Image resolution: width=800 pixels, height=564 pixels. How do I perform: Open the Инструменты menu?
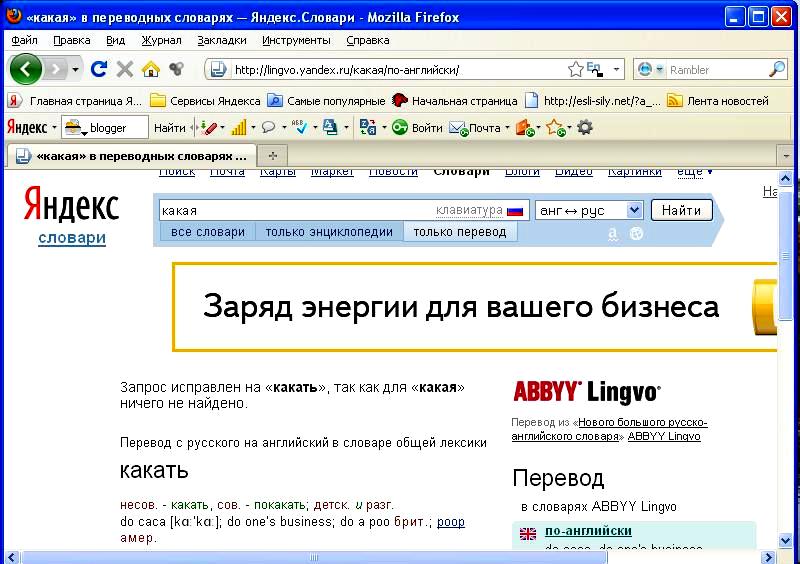point(296,40)
